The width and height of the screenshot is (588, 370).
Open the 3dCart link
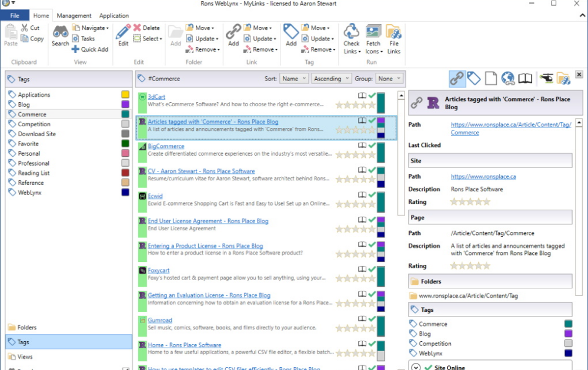pyautogui.click(x=156, y=97)
